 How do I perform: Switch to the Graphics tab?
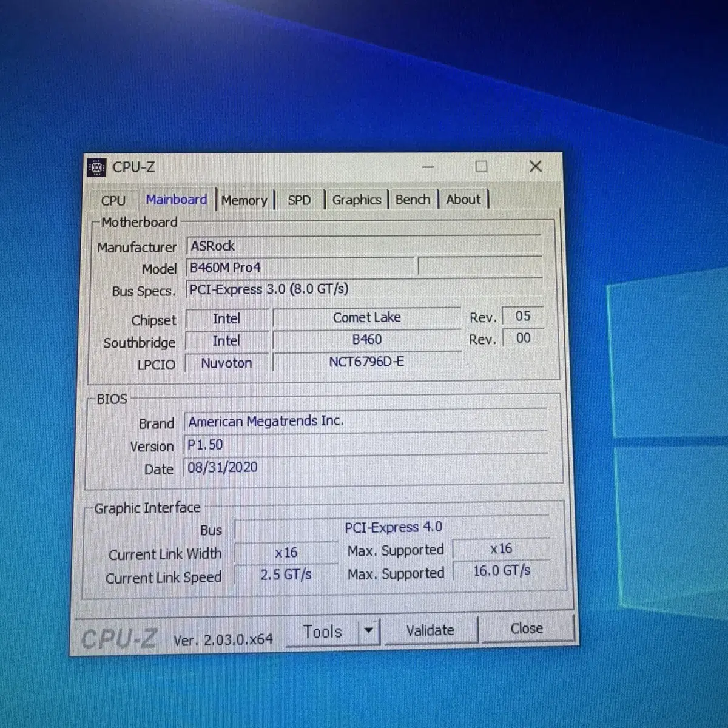pyautogui.click(x=357, y=200)
